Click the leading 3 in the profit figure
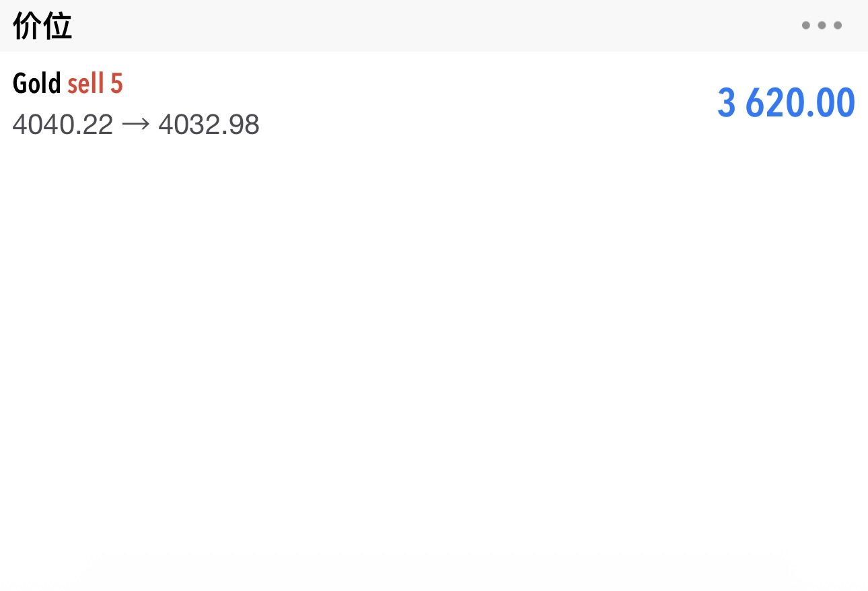Viewport: 868px width, 591px height. point(727,103)
